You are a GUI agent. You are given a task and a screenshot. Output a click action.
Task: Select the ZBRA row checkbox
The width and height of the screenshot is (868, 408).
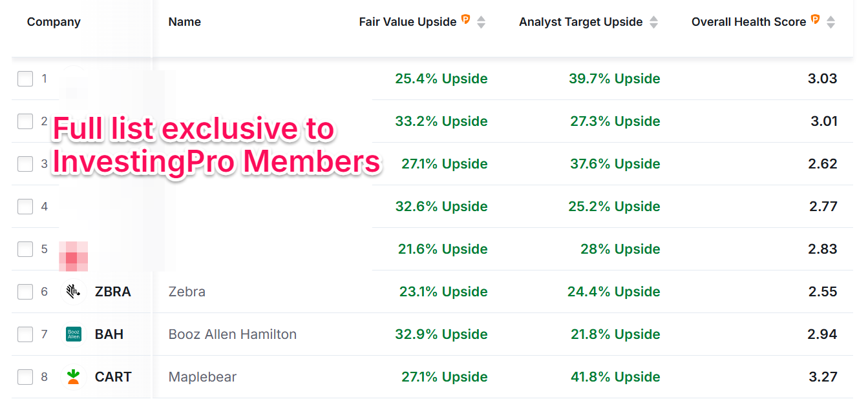[25, 292]
